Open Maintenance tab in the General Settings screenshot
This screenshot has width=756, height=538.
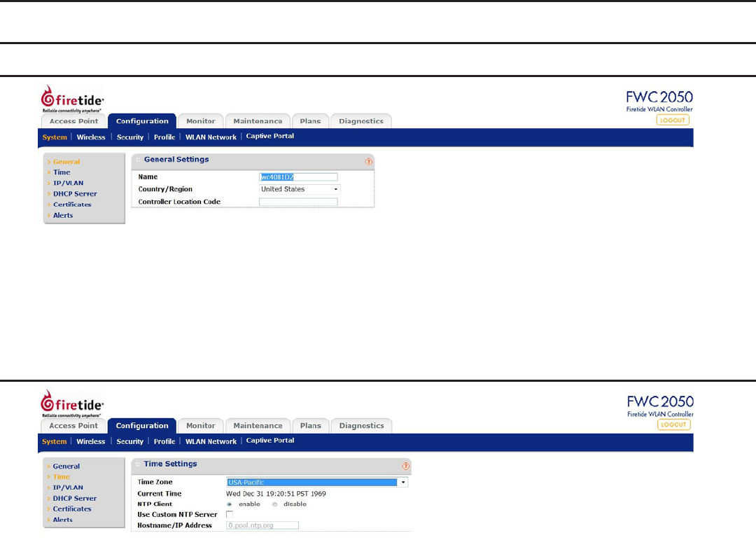point(258,121)
